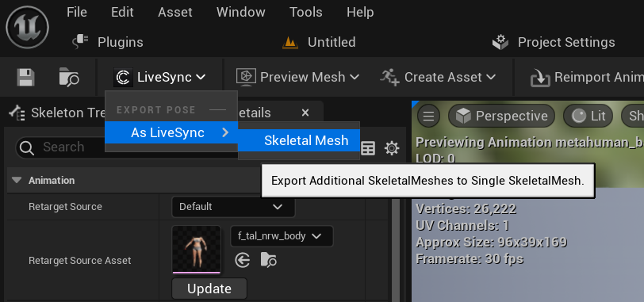Open Project Settings

[x=554, y=42]
